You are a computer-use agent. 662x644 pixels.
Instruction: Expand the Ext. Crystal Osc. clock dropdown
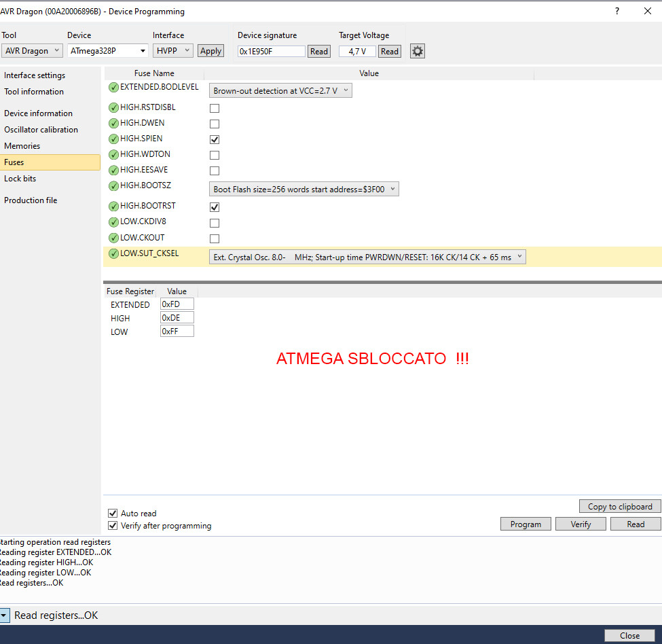(x=367, y=257)
